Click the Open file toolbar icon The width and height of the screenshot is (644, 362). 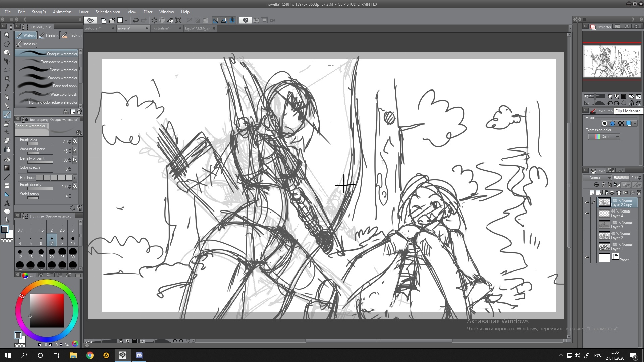(x=112, y=20)
